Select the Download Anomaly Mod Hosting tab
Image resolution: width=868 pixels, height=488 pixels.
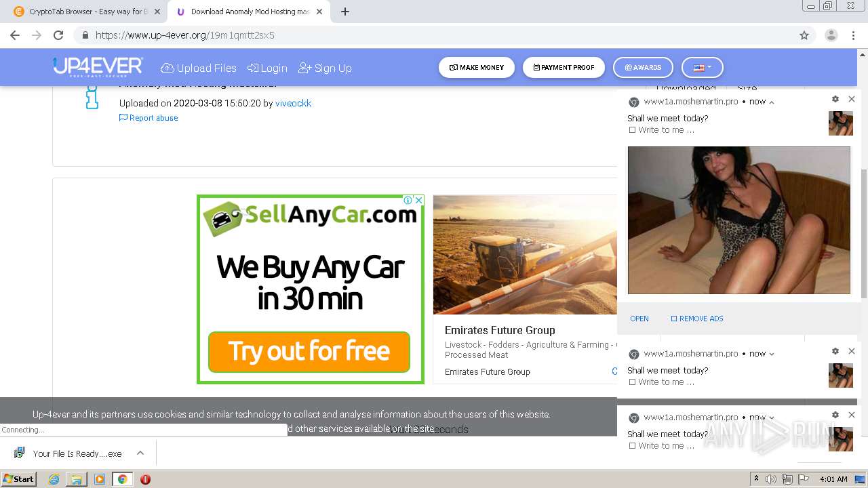point(248,12)
